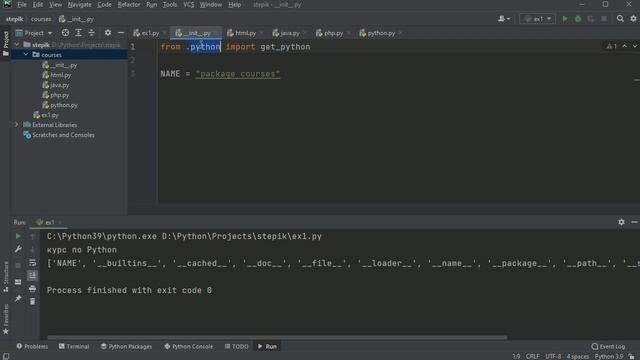The image size is (640, 360).
Task: Open the Event Log
Action: click(x=608, y=347)
